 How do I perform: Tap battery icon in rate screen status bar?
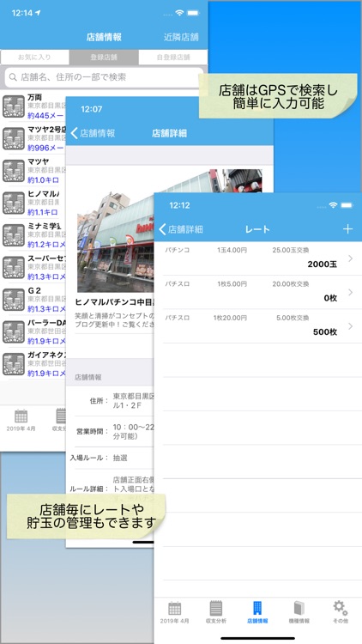(x=347, y=205)
